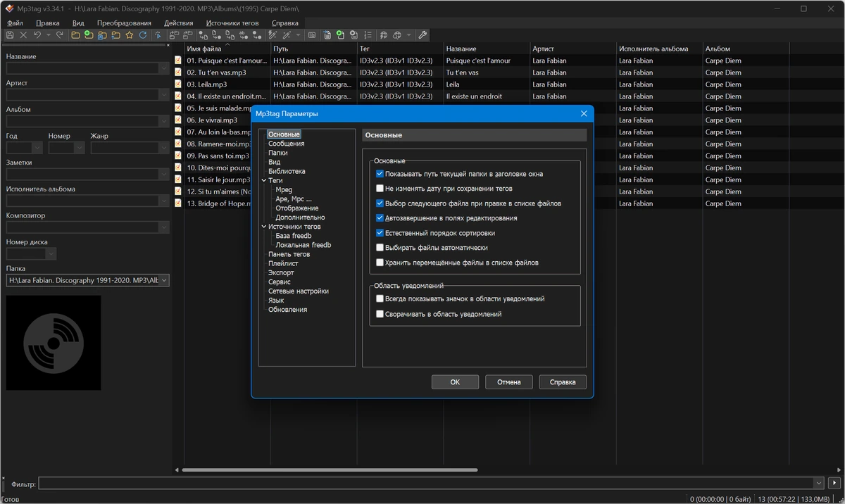Click the Options wrench toolbar icon
This screenshot has width=845, height=504.
423,34
